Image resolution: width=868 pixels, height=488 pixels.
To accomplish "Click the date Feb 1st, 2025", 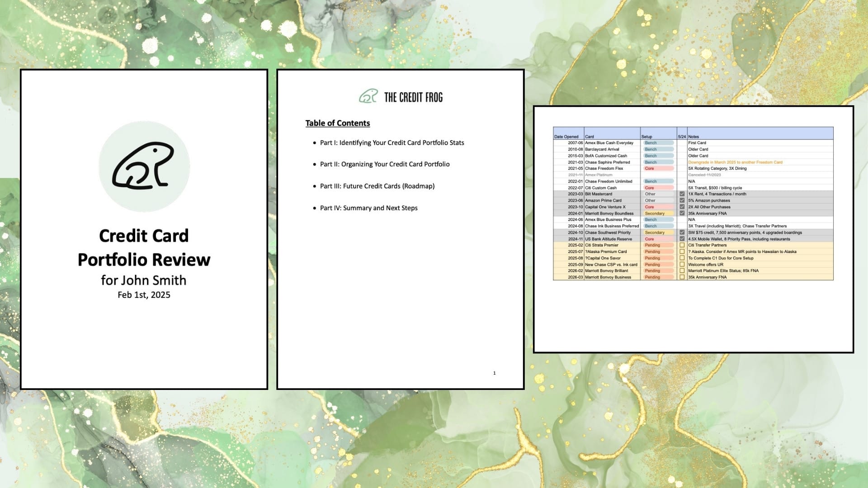I will point(144,295).
